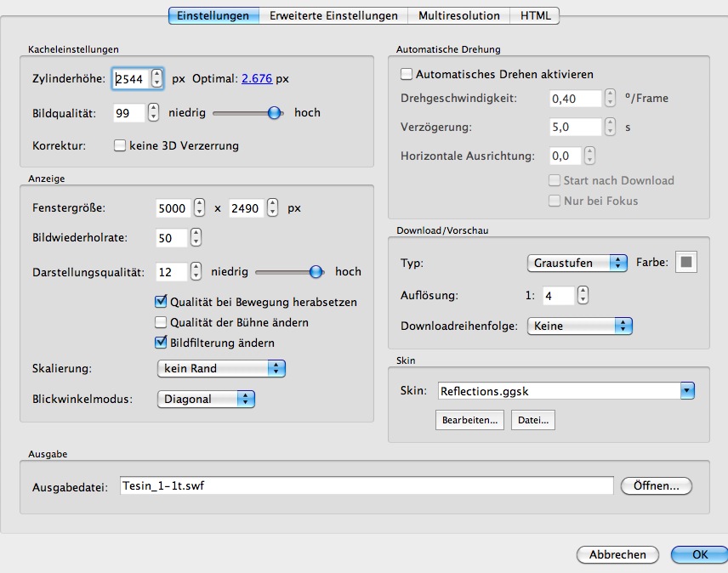Check Qualität der Bühne ändern
728x573 pixels.
click(161, 322)
